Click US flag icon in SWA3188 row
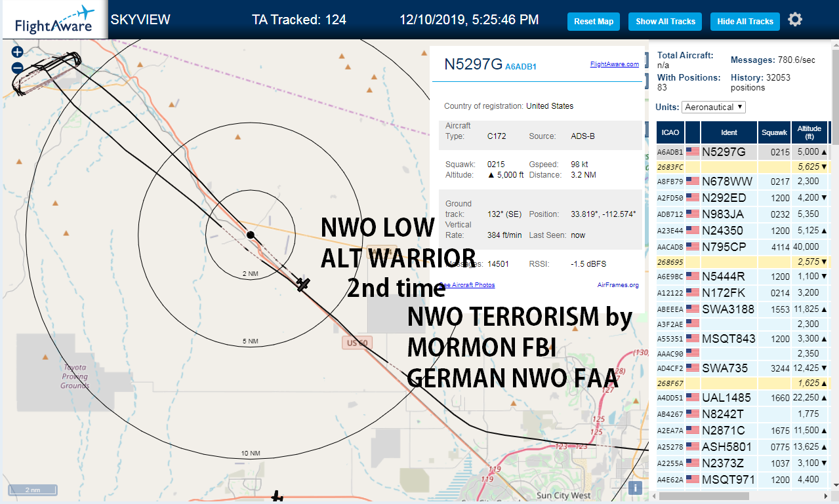Viewport: 839px width, 504px height. click(x=692, y=309)
